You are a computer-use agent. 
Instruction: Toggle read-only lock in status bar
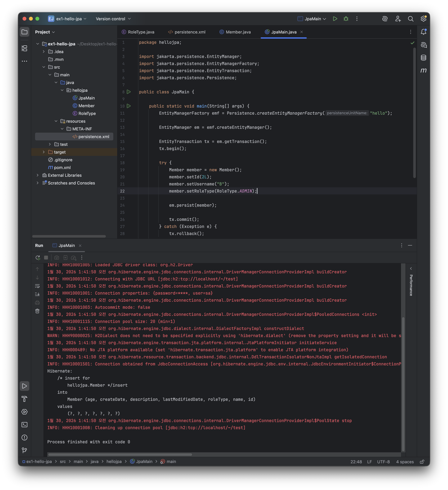(x=422, y=462)
